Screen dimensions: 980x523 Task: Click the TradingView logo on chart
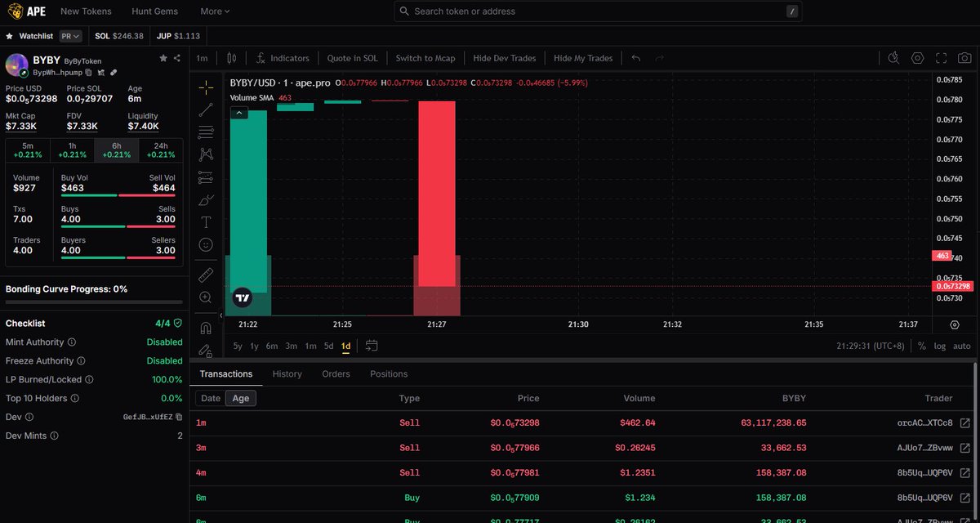pyautogui.click(x=241, y=299)
